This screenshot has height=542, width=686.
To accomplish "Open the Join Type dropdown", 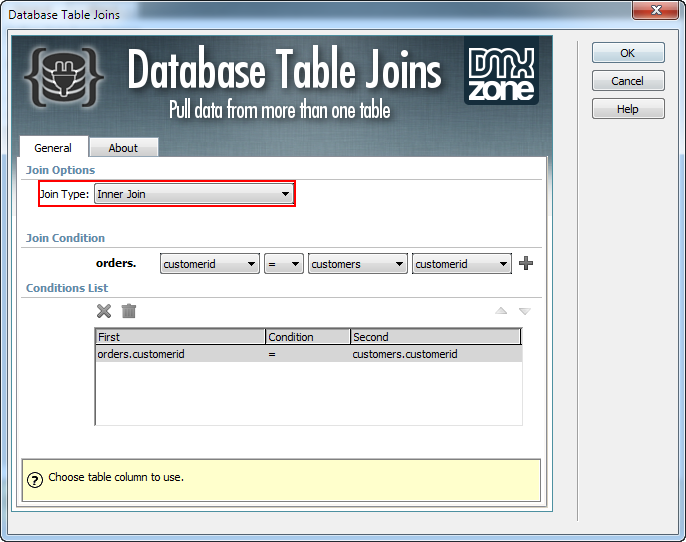I will pos(194,194).
